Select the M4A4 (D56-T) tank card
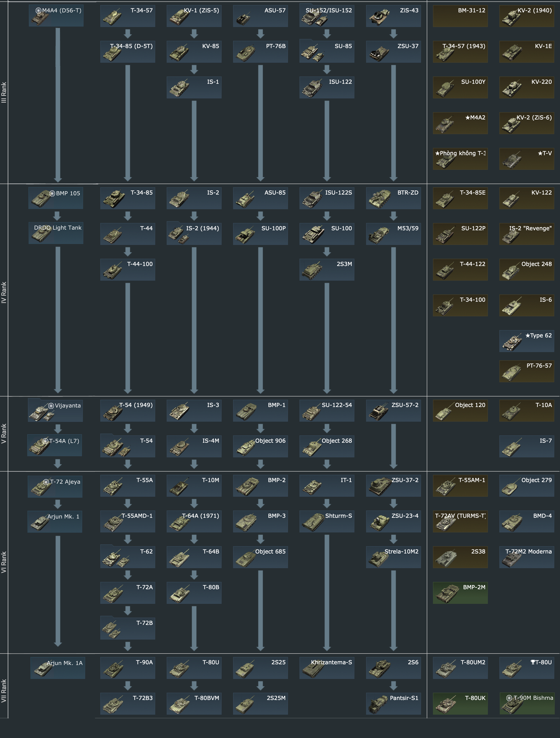Screen dimensions: 560x738 coord(56,16)
